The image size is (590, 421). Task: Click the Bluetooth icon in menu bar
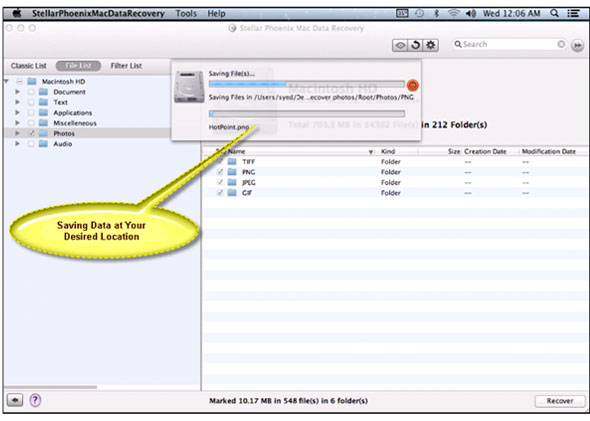pos(436,14)
